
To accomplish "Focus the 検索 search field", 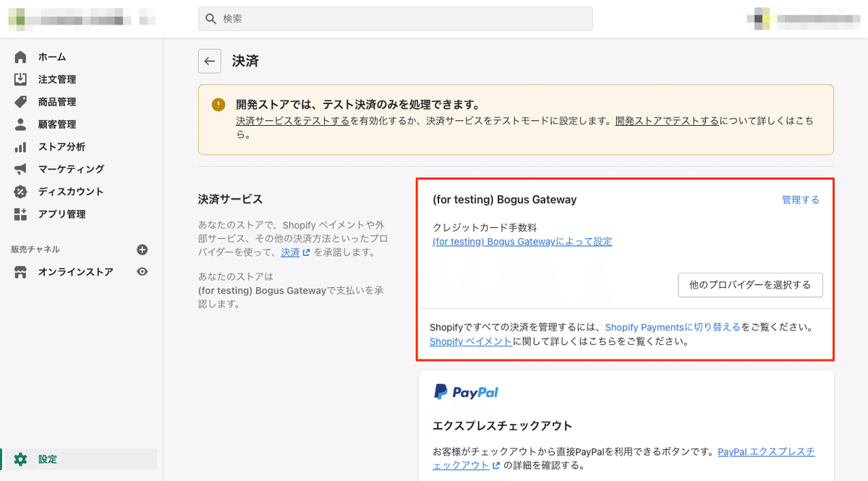I will point(396,19).
